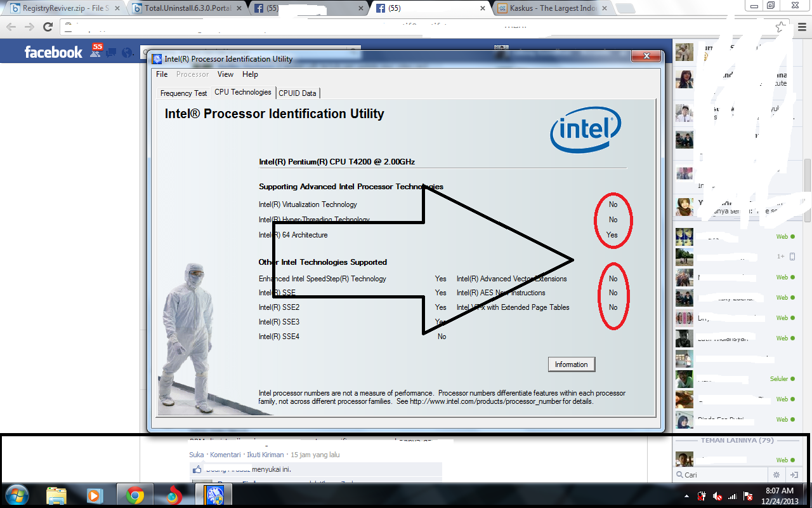The width and height of the screenshot is (812, 508).
Task: Switch to RegistryReviver.zip browser tab
Action: (65, 8)
